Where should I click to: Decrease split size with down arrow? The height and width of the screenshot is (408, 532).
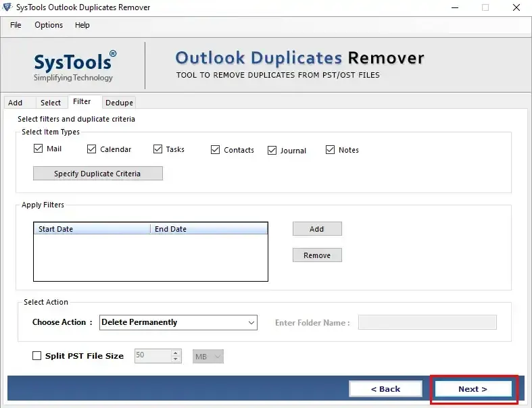(x=175, y=359)
